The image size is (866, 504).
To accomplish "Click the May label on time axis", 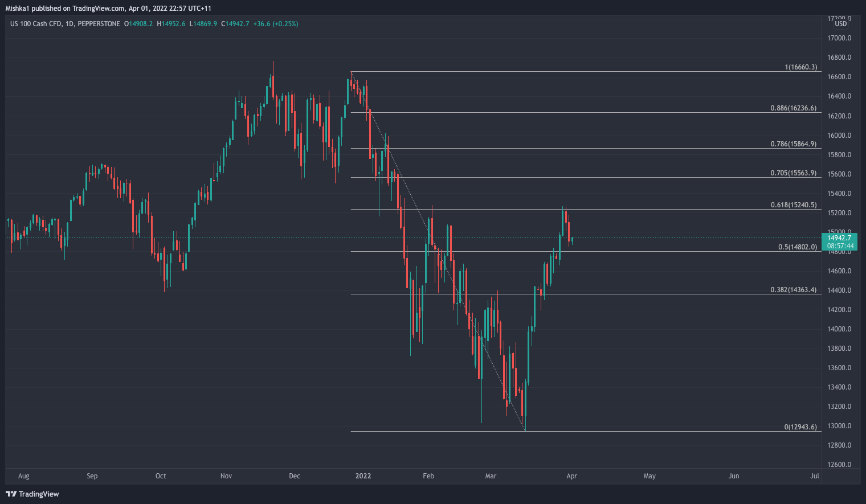I will (x=650, y=476).
